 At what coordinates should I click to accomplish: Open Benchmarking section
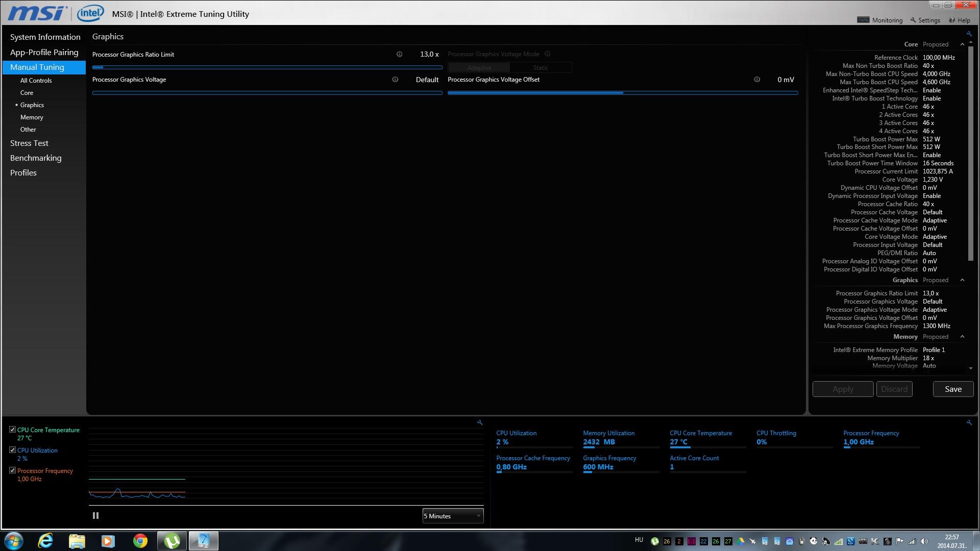click(x=36, y=158)
